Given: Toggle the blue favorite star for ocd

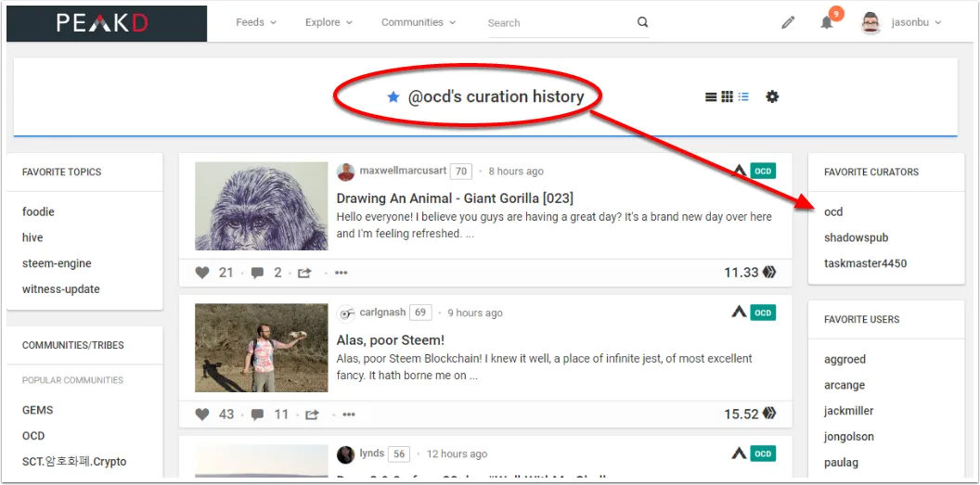Looking at the screenshot, I should (x=393, y=96).
